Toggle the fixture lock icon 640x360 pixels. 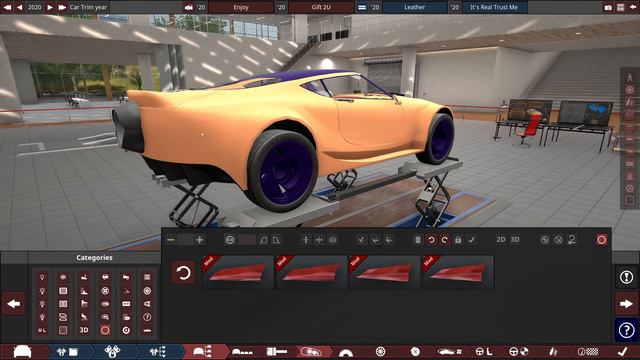click(x=458, y=240)
